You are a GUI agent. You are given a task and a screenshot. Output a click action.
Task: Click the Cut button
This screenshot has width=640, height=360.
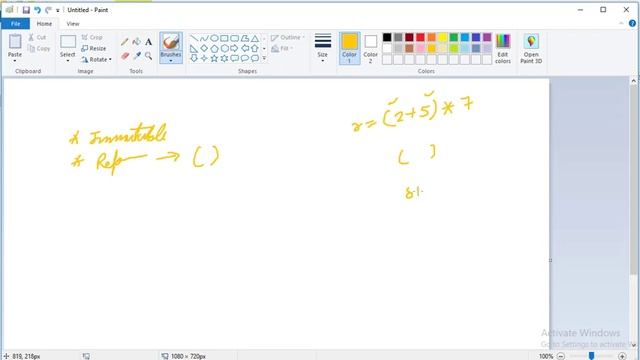tap(37, 38)
